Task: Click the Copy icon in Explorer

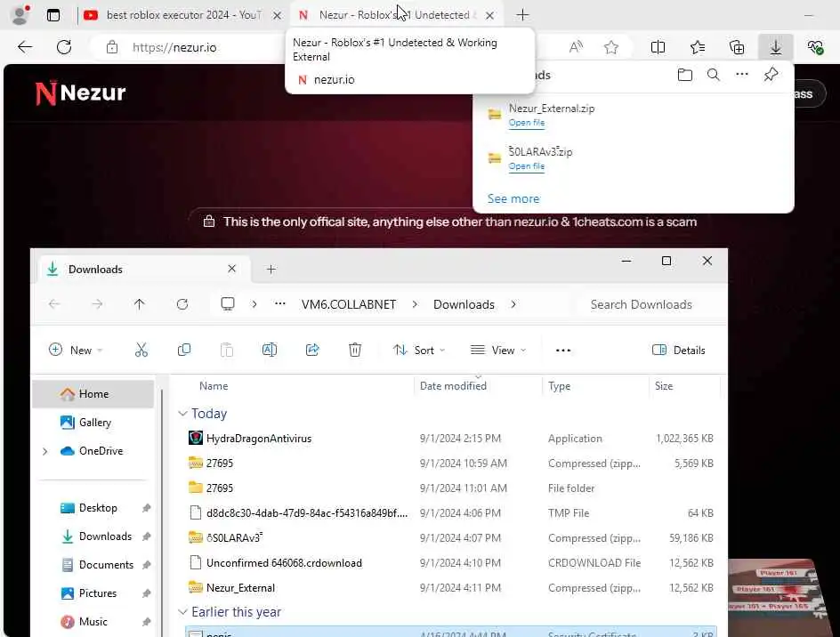Action: (x=183, y=350)
